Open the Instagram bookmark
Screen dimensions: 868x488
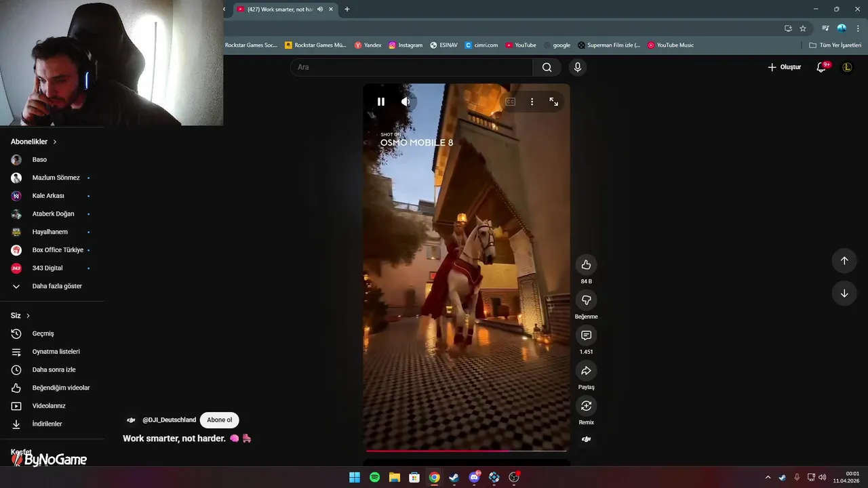(406, 45)
